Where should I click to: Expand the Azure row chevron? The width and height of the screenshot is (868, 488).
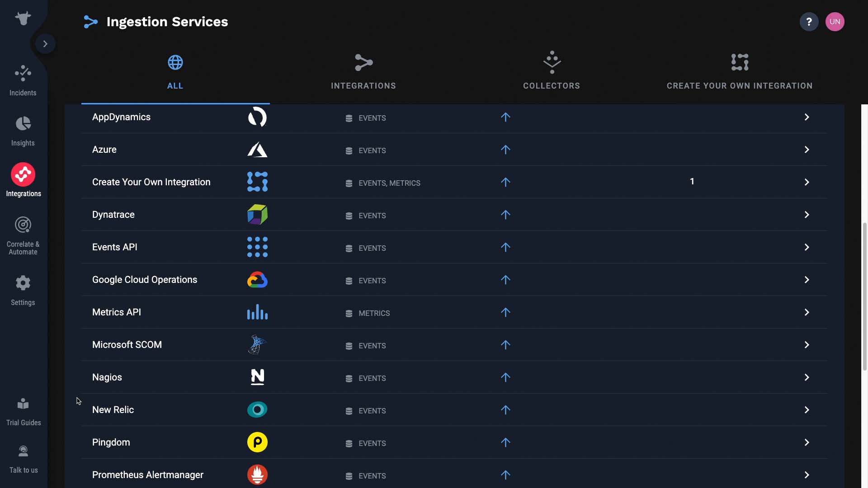click(807, 150)
